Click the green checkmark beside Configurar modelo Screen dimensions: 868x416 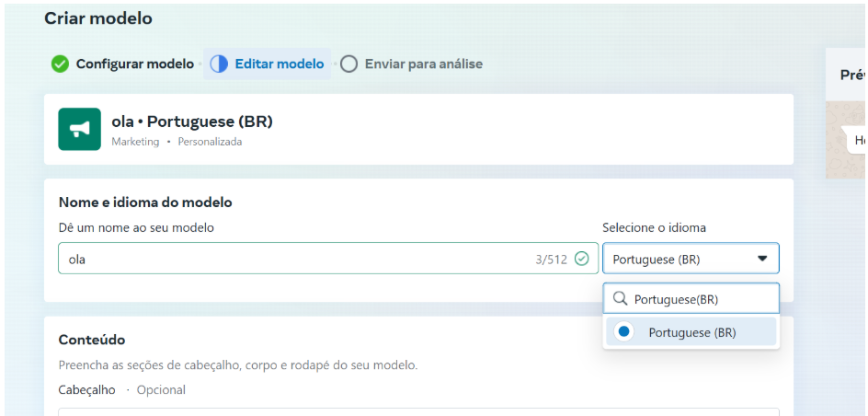tap(60, 64)
